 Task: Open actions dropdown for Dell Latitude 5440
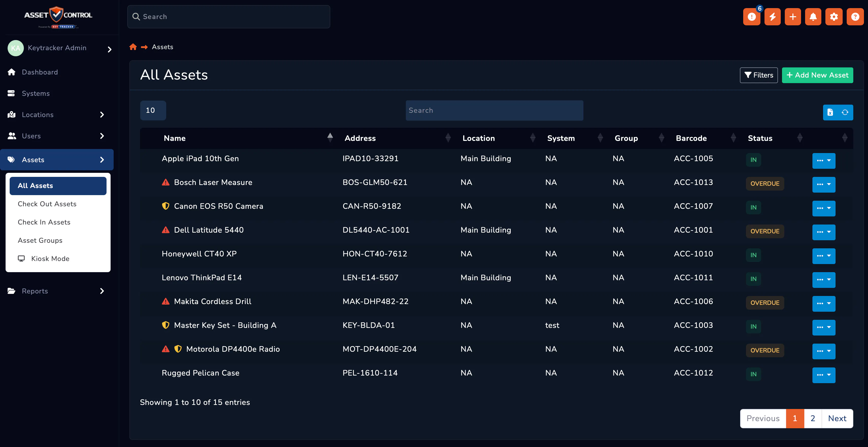tap(824, 232)
